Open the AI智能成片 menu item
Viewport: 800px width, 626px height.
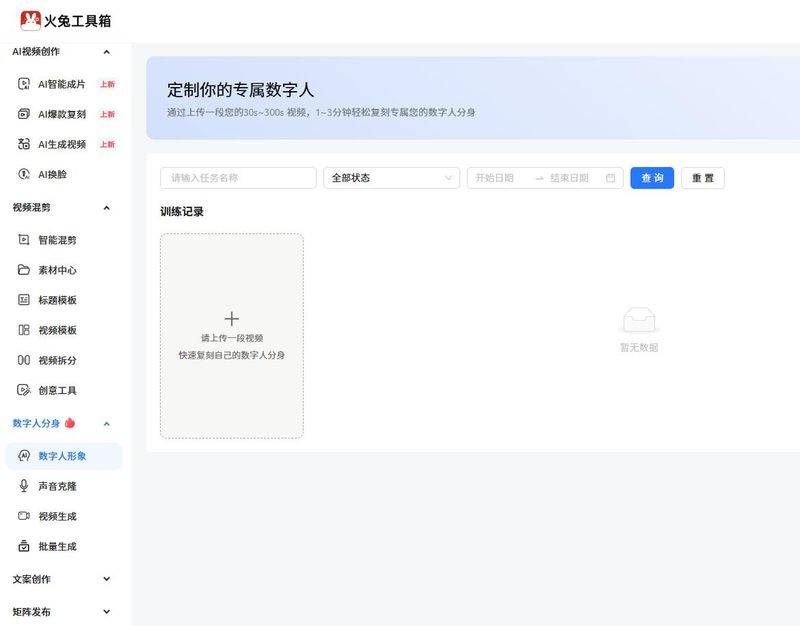(64, 84)
